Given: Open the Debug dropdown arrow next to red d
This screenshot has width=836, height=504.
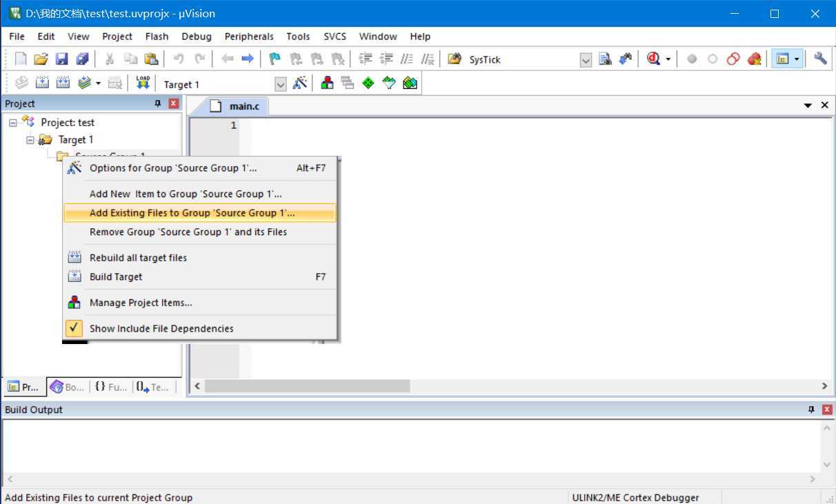Looking at the screenshot, I should 668,59.
